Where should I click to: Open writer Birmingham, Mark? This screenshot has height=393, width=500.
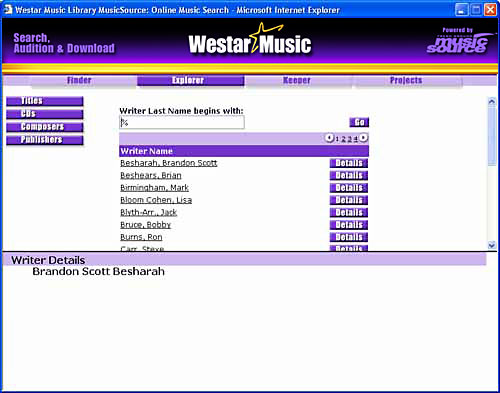point(154,188)
